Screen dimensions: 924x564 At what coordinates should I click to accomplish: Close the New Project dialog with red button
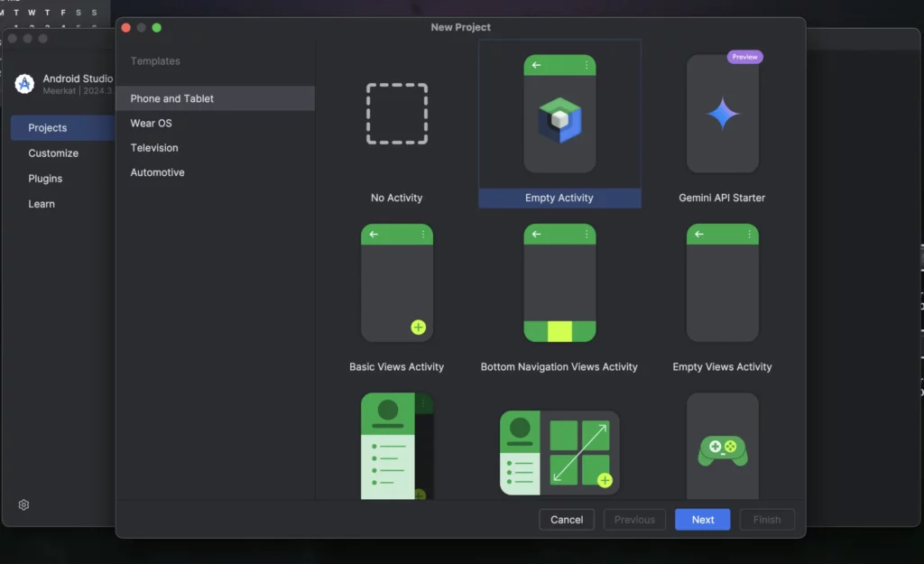(x=126, y=28)
